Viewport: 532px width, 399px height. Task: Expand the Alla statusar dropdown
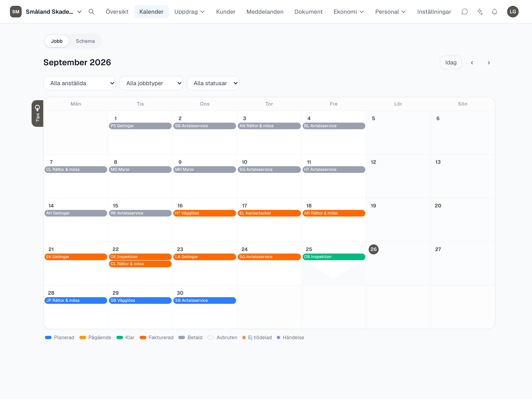213,83
